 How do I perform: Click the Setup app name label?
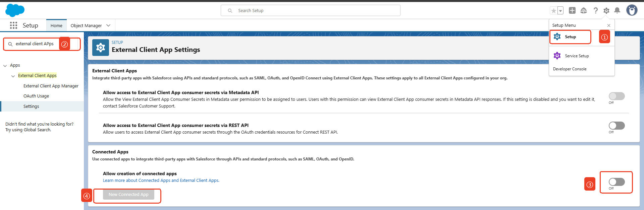(30, 25)
